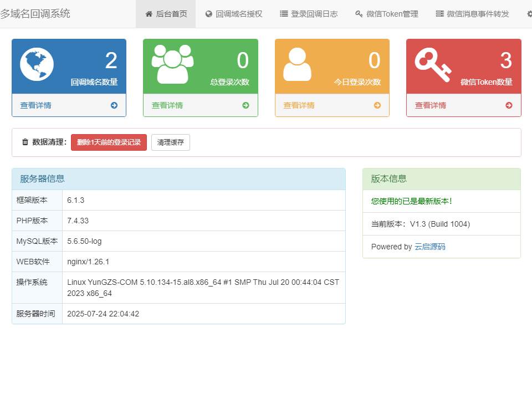Click green arrow icon under 总登录次数
Image resolution: width=532 pixels, height=399 pixels.
245,105
